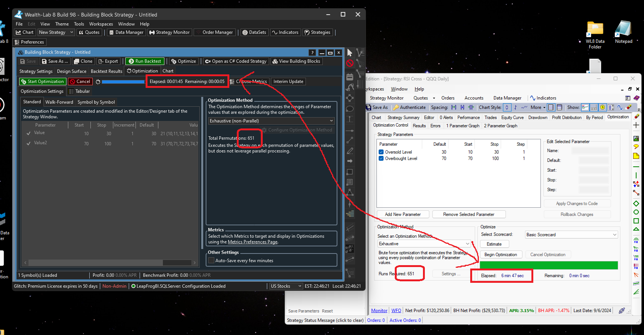Open the Quotes dropdown arrow in right window
Image resolution: width=644 pixels, height=335 pixels.
point(434,98)
